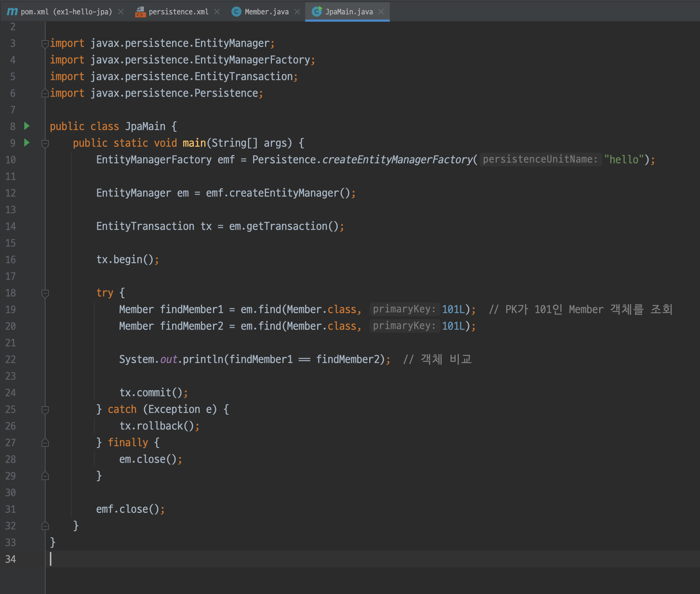Image resolution: width=700 pixels, height=594 pixels.
Task: Click the persistence.xml file type icon
Action: coord(140,12)
